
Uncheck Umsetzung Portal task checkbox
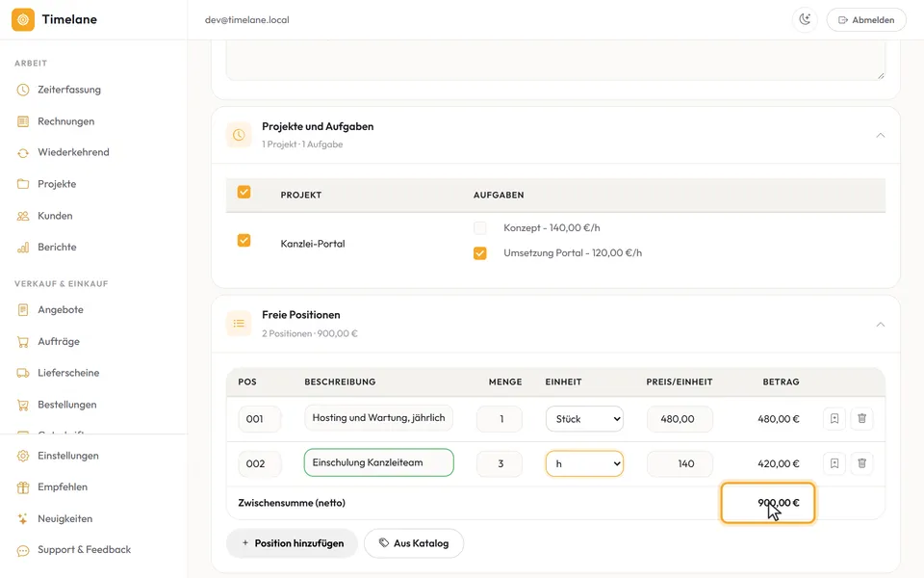(480, 253)
